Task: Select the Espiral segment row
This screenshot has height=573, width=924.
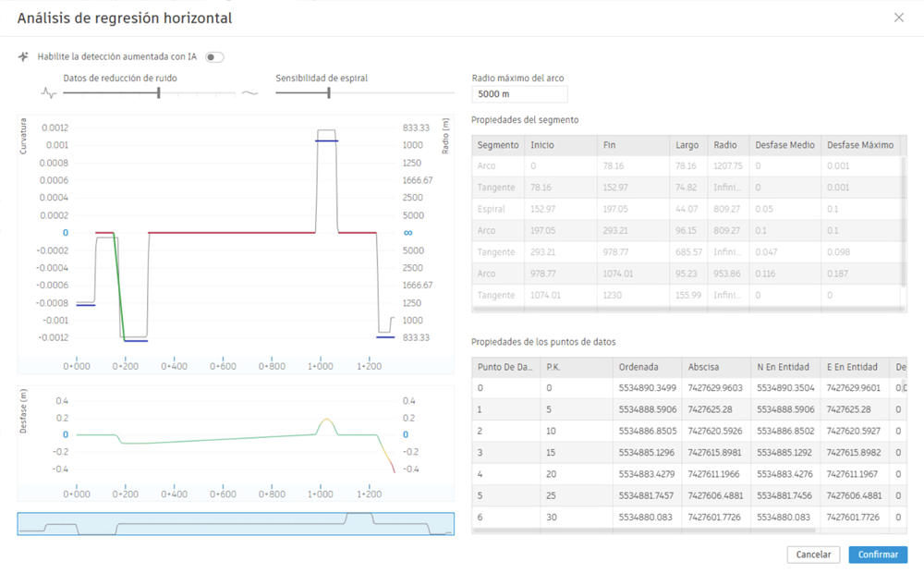Action: click(x=687, y=209)
